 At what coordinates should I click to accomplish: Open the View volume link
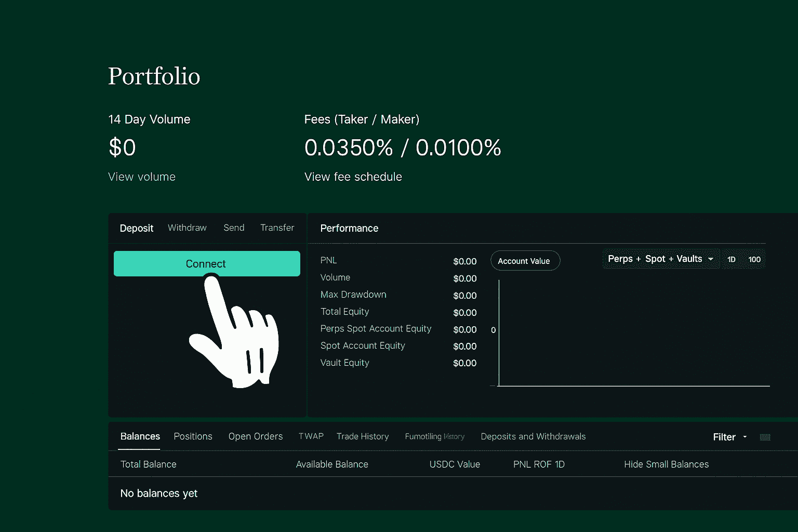click(141, 177)
